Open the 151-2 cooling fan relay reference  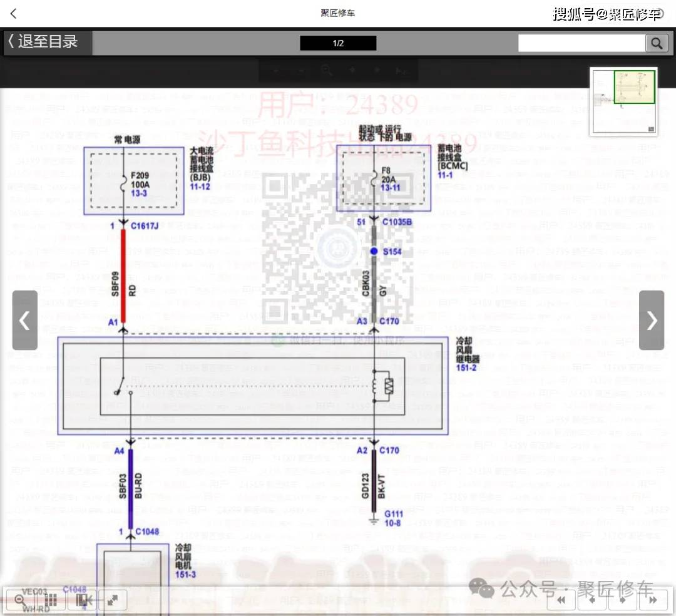[466, 367]
